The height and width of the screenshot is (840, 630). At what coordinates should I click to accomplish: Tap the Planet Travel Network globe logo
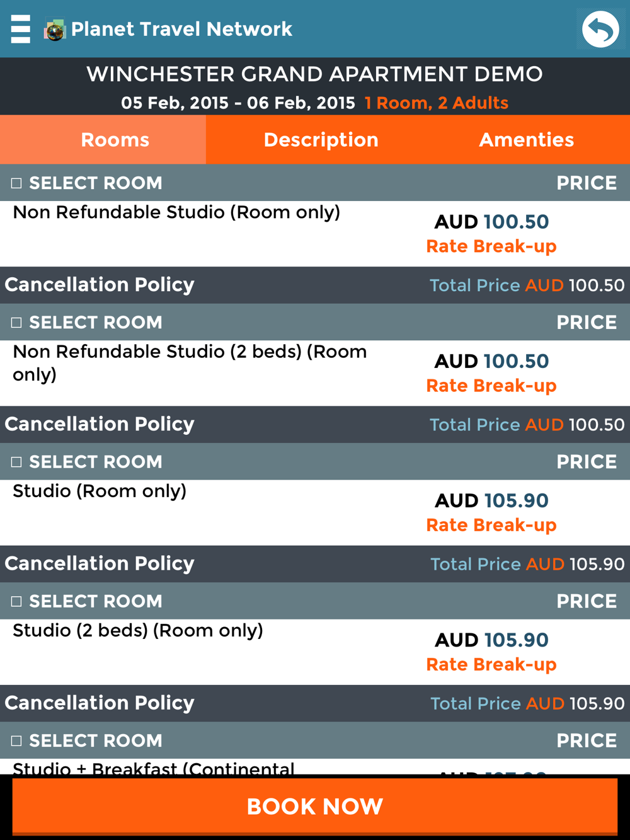point(55,30)
